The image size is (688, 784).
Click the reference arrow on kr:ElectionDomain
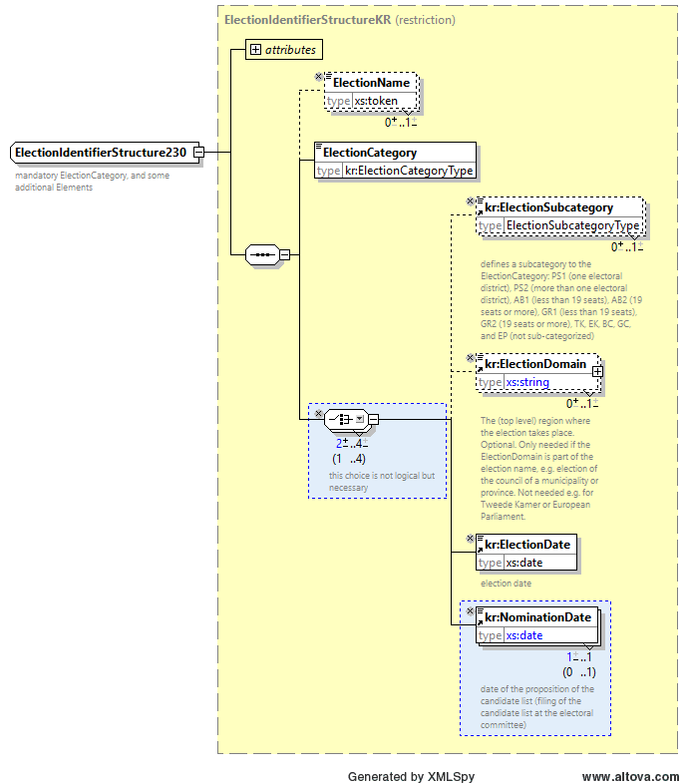click(481, 368)
